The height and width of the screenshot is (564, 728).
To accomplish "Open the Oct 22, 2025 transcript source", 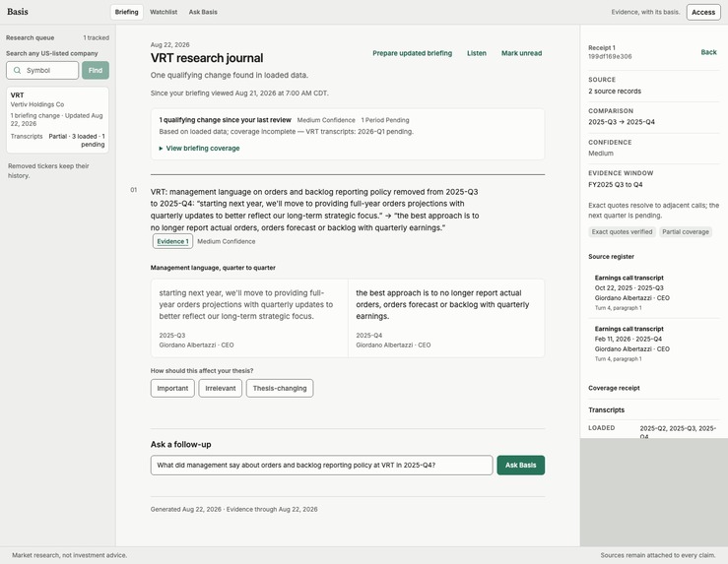I will tap(654, 292).
